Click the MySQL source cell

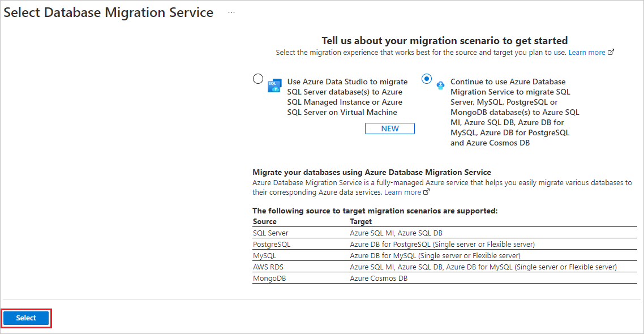click(264, 255)
